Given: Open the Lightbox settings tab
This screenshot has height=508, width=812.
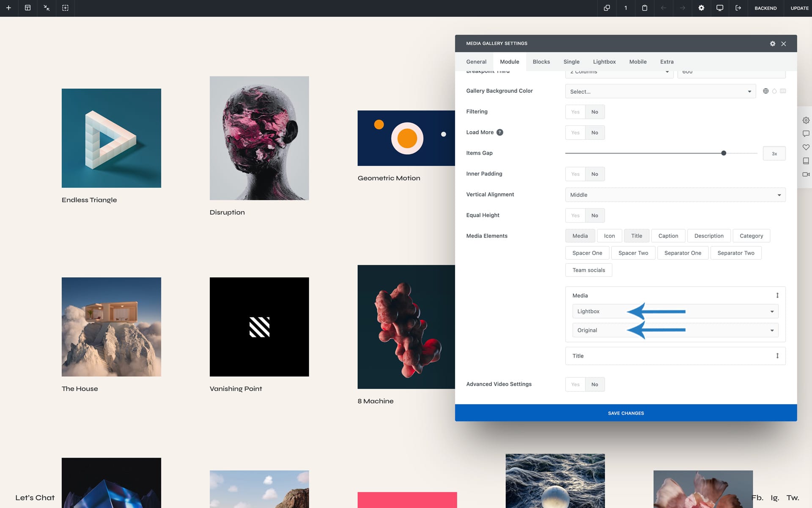Looking at the screenshot, I should (x=604, y=62).
